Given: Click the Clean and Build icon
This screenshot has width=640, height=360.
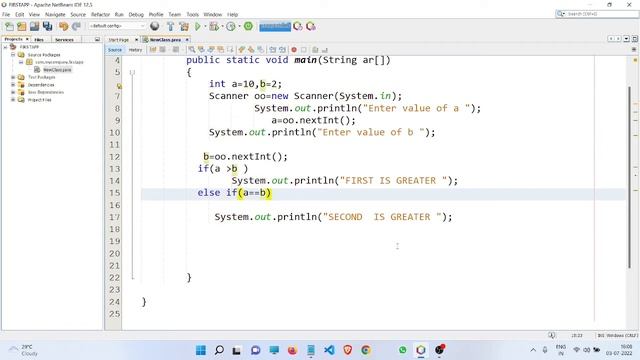Looking at the screenshot, I should (184, 27).
